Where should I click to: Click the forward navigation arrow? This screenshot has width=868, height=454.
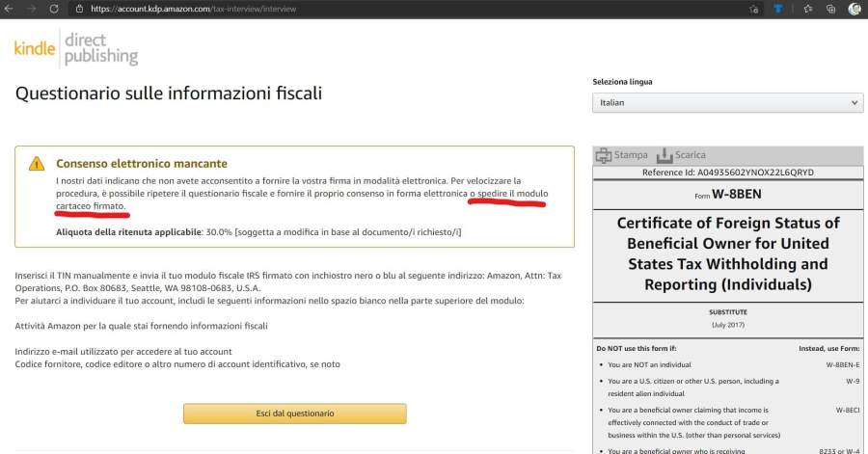tap(32, 9)
